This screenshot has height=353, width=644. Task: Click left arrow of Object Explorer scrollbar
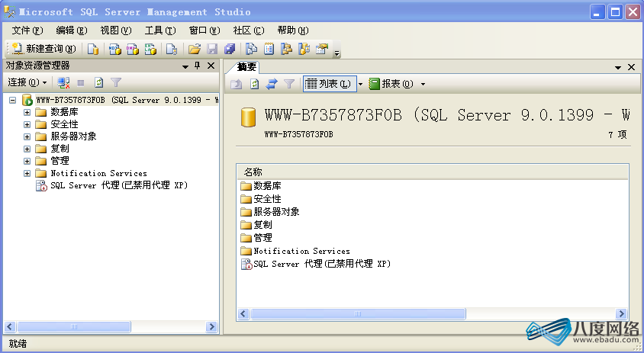pos(10,327)
